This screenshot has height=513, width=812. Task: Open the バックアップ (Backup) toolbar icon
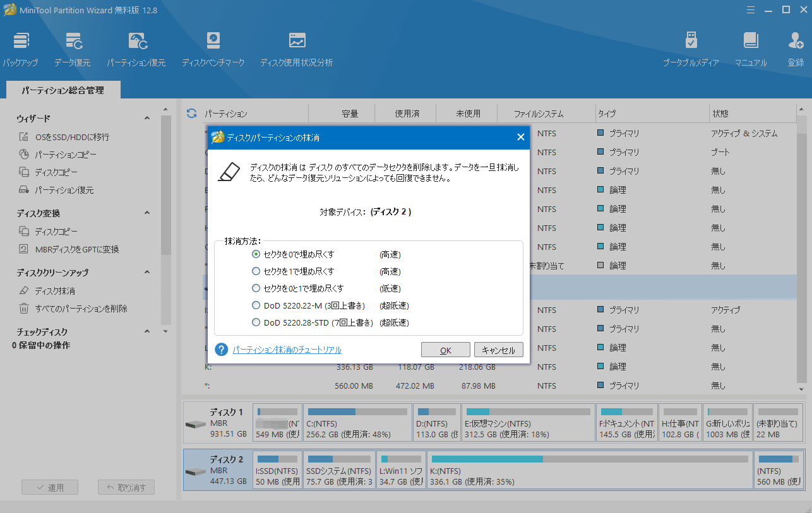[20, 49]
